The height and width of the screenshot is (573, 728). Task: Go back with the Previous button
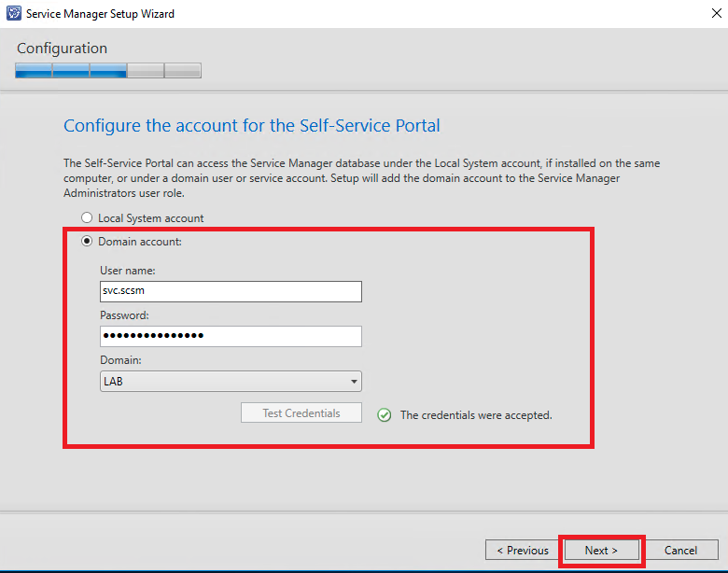523,551
